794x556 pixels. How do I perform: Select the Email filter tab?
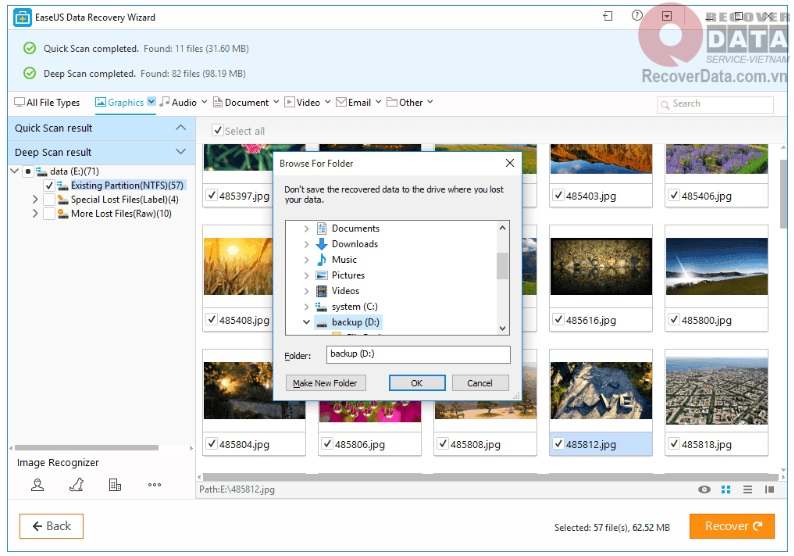pyautogui.click(x=353, y=102)
